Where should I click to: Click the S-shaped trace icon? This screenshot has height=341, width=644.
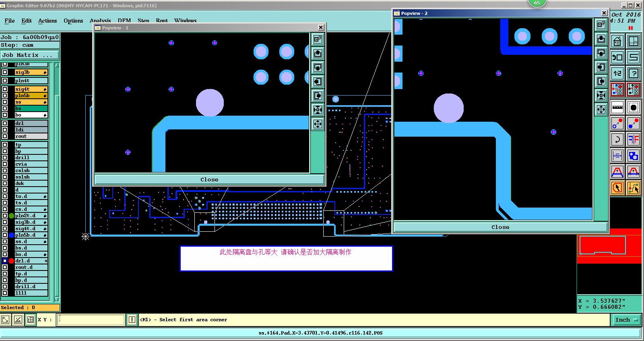coord(634,57)
